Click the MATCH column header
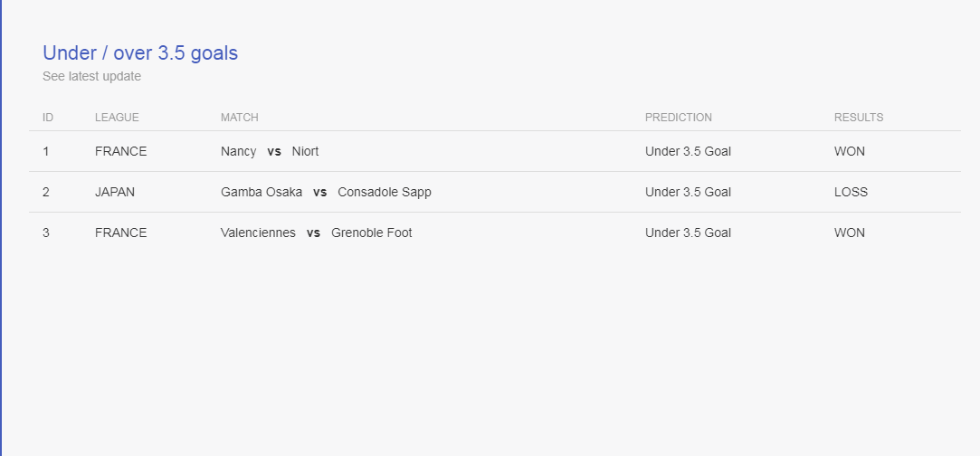Viewport: 980px width, 456px height. click(240, 118)
